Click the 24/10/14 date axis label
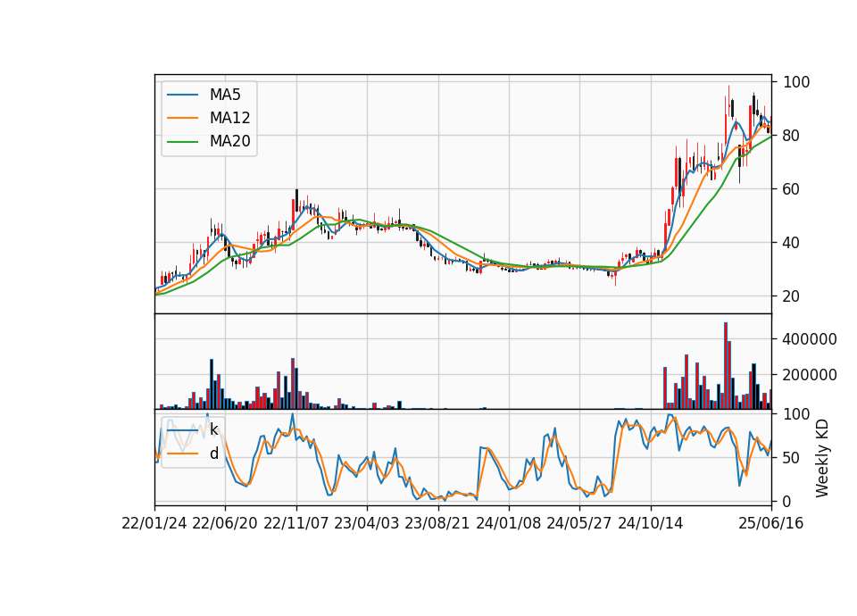The image size is (857, 616). pyautogui.click(x=651, y=523)
